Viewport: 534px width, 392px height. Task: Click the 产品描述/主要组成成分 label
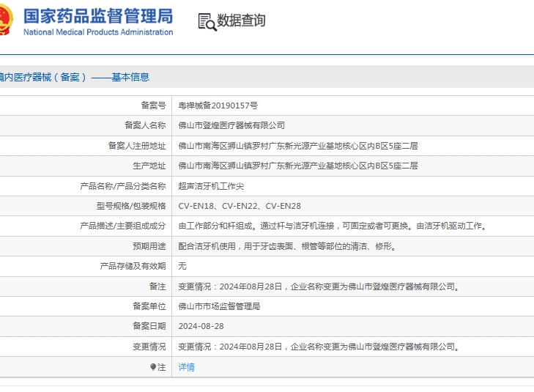tap(122, 226)
